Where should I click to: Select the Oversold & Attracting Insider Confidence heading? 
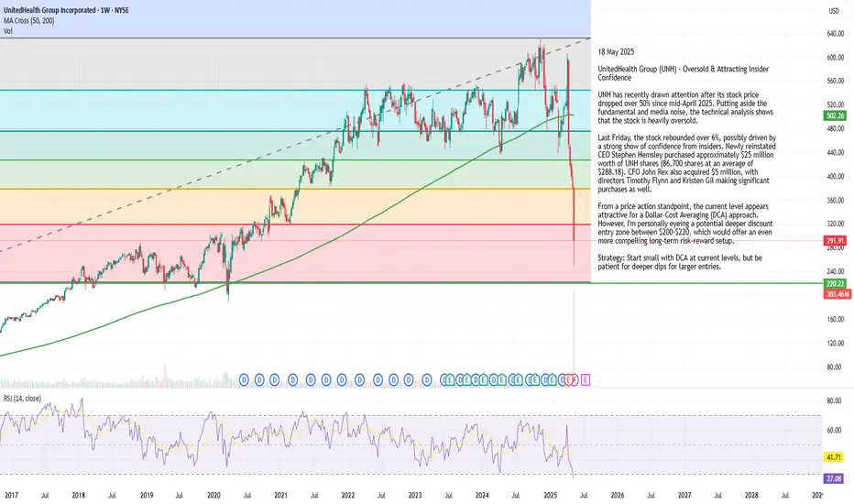point(684,73)
